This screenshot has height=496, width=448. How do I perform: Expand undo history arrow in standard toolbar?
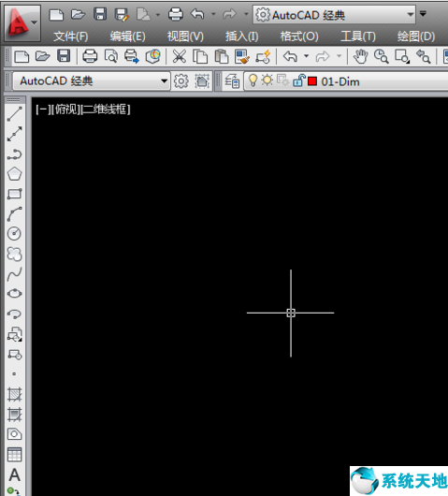(x=306, y=56)
